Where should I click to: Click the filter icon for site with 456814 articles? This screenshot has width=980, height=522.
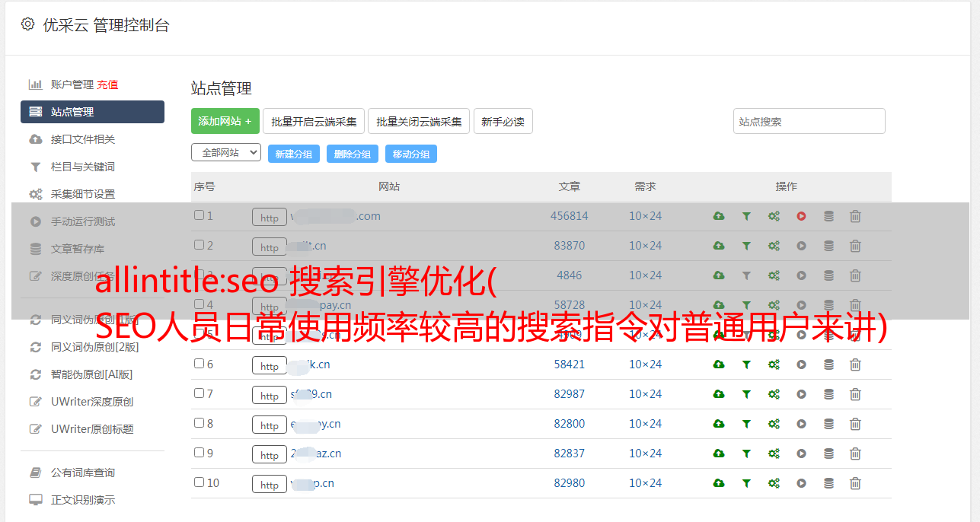tap(746, 216)
